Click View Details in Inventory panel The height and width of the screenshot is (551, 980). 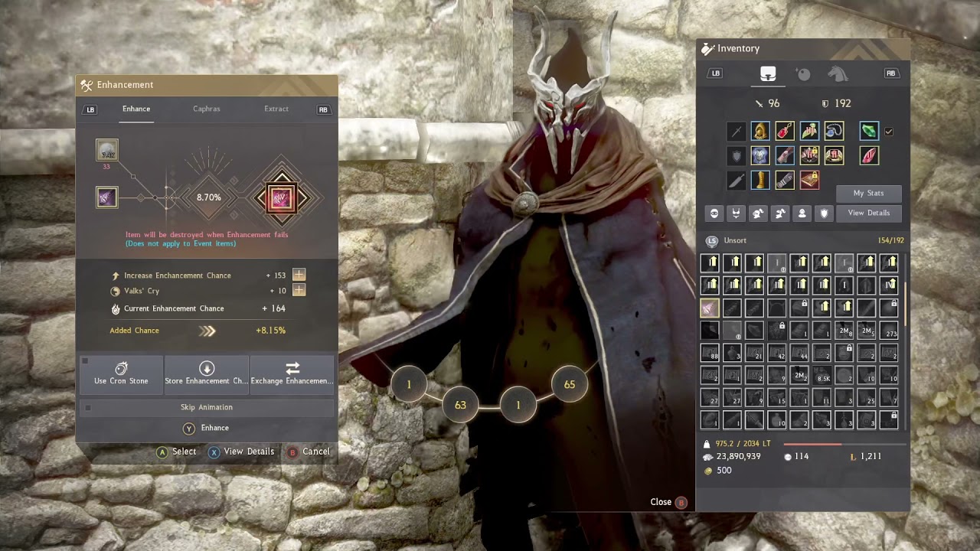[868, 213]
